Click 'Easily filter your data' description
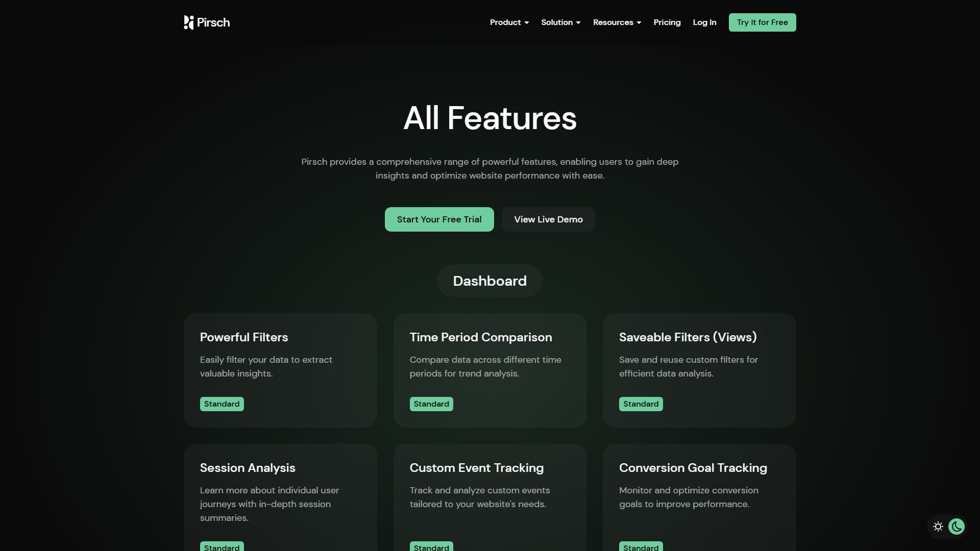This screenshot has height=551, width=980. (266, 366)
